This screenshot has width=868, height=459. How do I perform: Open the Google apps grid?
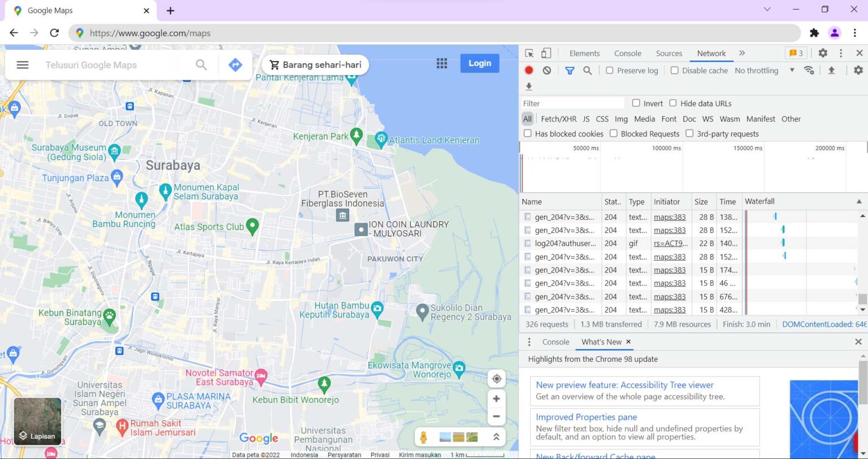[x=441, y=63]
